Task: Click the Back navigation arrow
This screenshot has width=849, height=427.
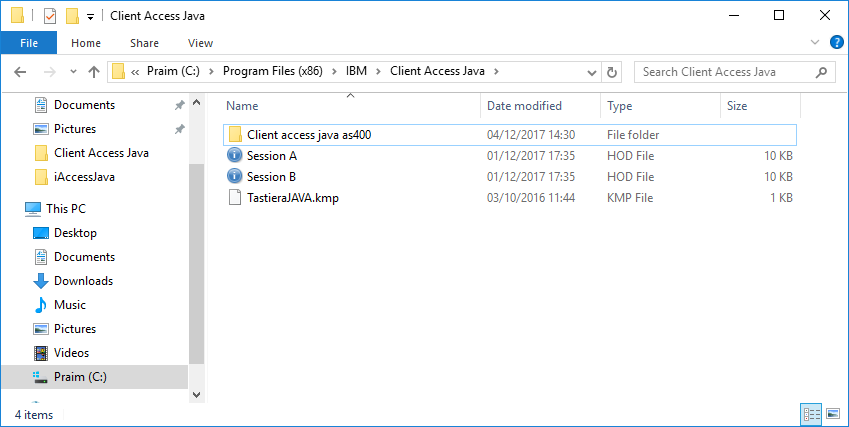Action: tap(20, 71)
